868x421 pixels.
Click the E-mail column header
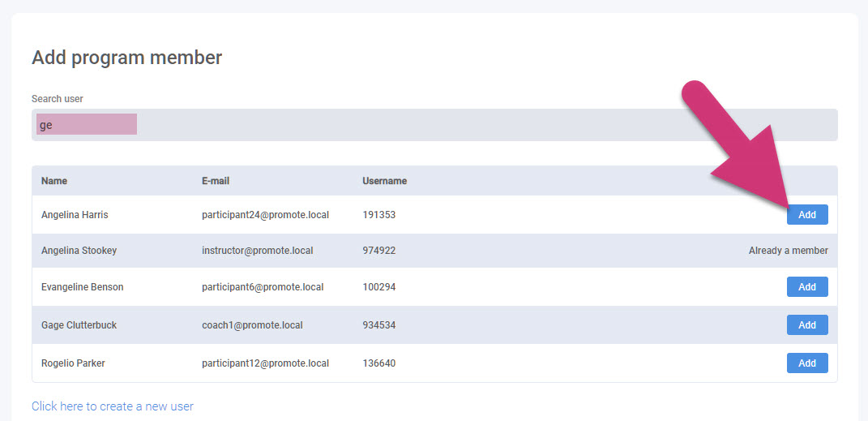216,181
